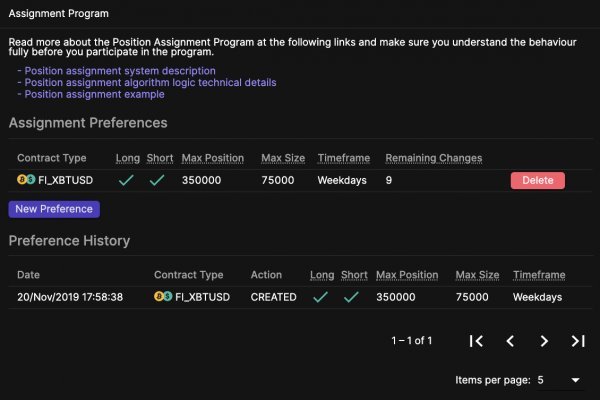Click FI_XBTUSD coin icon in Assignment Preferences

coord(26,180)
